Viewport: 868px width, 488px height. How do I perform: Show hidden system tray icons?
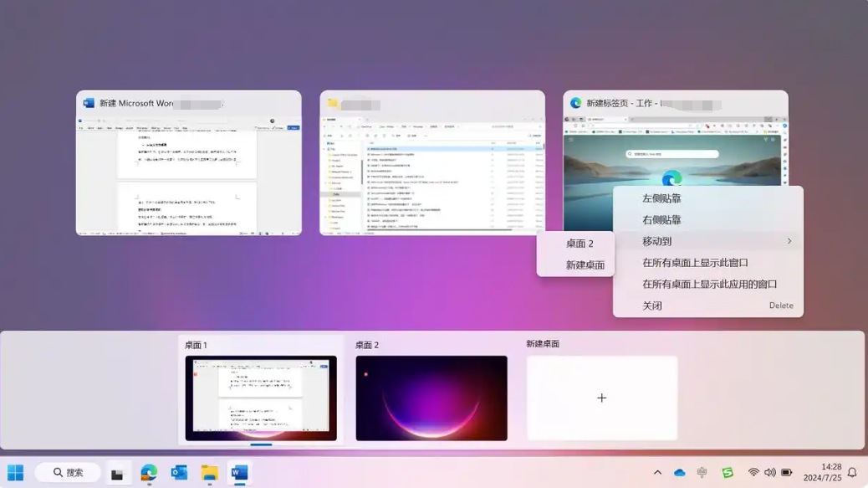[x=657, y=473]
